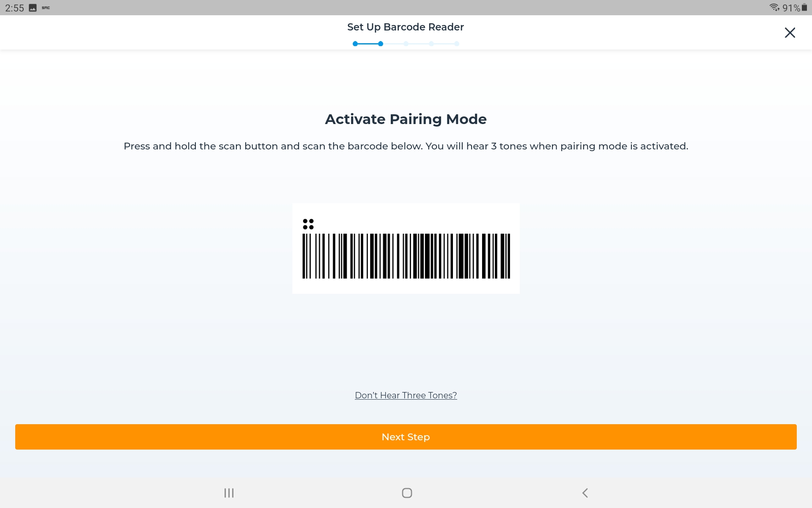Select the fifth progress step dot
The image size is (812, 508).
tap(457, 44)
